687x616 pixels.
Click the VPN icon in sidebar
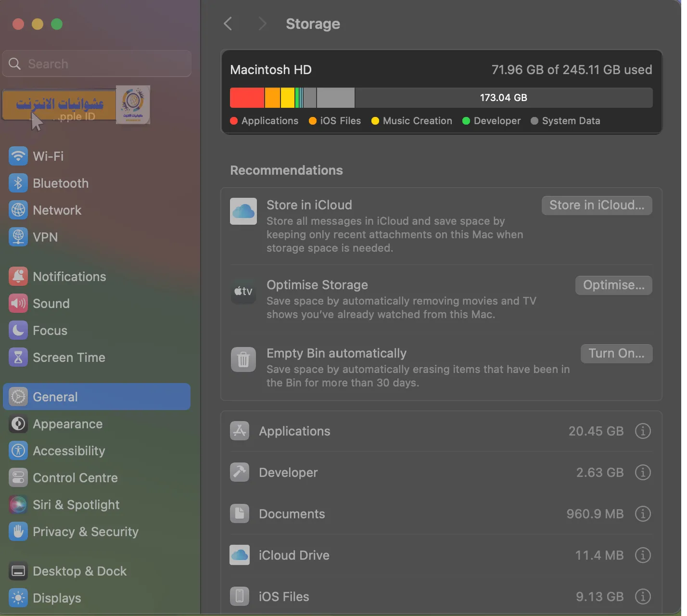[x=18, y=237]
